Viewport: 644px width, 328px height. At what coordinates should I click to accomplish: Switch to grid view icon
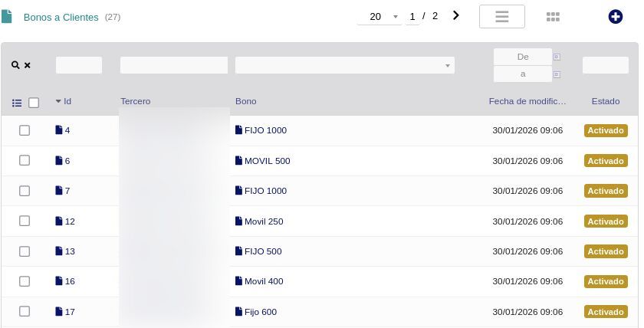tap(553, 16)
